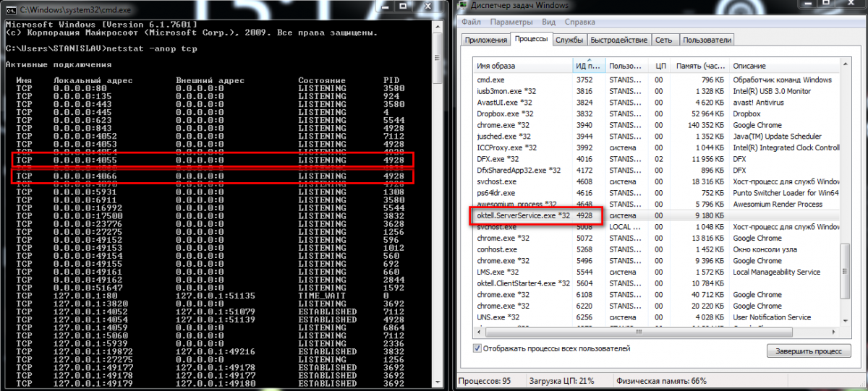Switch to the Службы tab
The height and width of the screenshot is (391, 868).
pos(569,40)
